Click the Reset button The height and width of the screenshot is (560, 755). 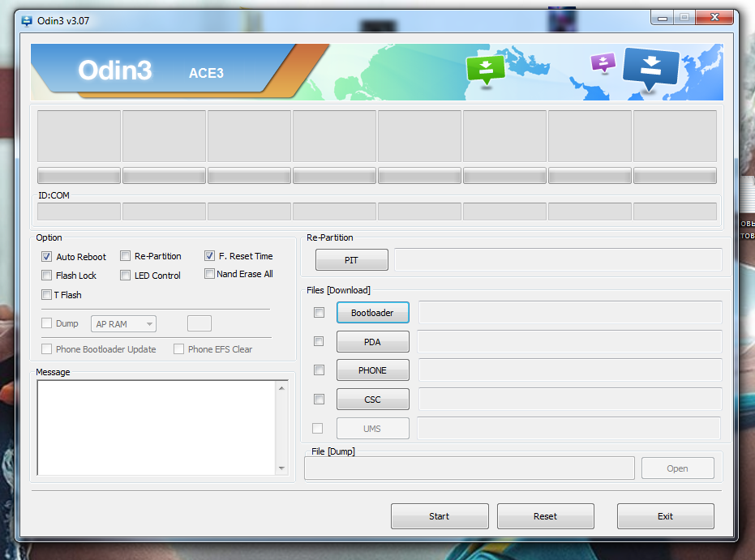tap(546, 516)
